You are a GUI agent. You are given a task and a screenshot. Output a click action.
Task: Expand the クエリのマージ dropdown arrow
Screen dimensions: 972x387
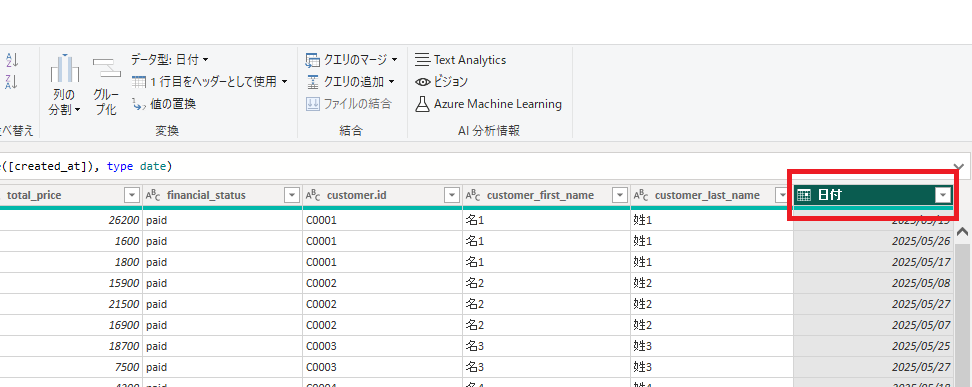394,60
